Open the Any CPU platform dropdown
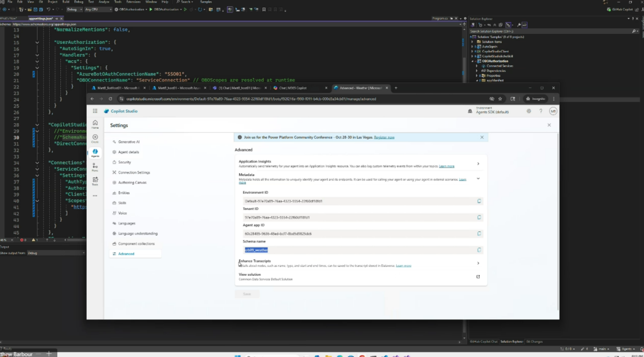The width and height of the screenshot is (644, 357). (97, 9)
